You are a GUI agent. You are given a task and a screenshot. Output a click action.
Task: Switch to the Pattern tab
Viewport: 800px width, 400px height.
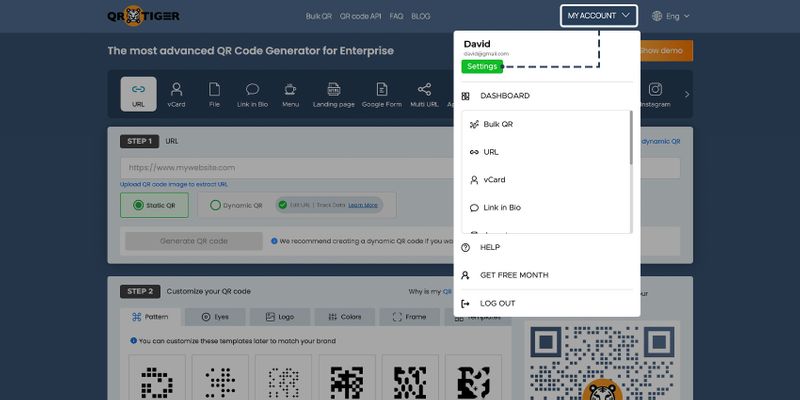click(x=150, y=317)
